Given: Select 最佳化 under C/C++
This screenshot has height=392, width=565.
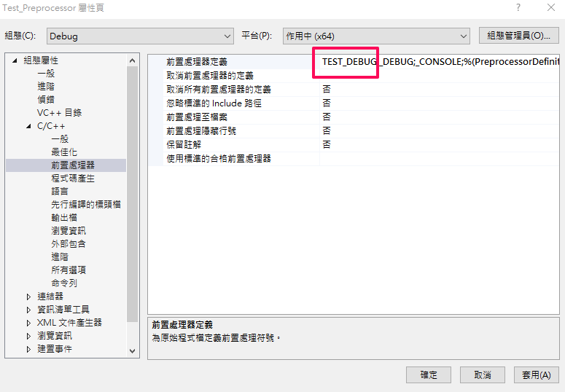Looking at the screenshot, I should [x=64, y=152].
